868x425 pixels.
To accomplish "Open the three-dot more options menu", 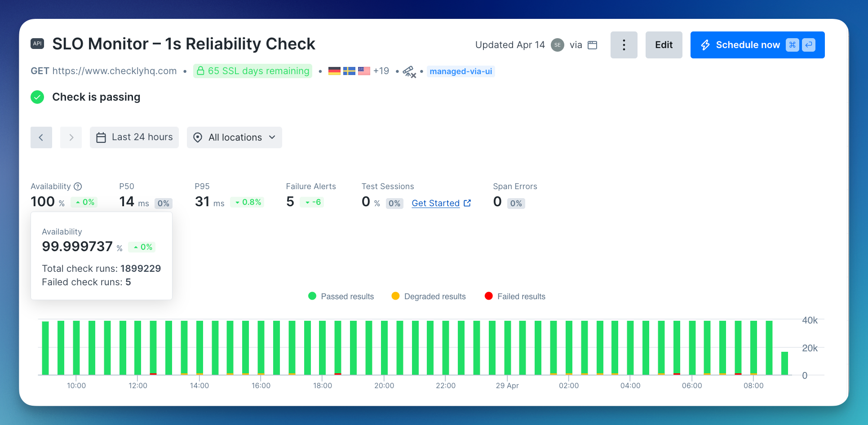I will pyautogui.click(x=624, y=45).
